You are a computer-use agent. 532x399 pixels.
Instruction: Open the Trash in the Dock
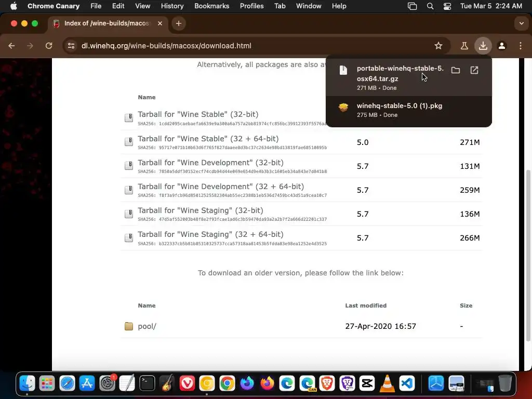(505, 383)
